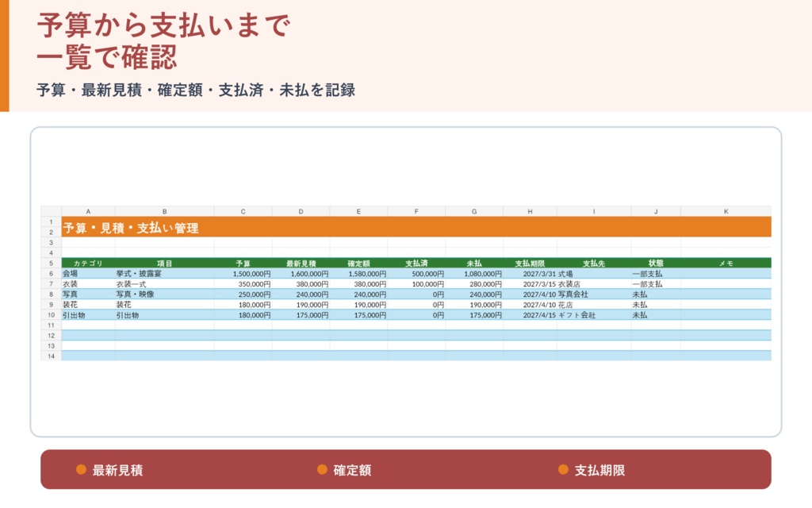The width and height of the screenshot is (812, 508).
Task: Select the 250,000円 budget cell
Action: [x=243, y=294]
